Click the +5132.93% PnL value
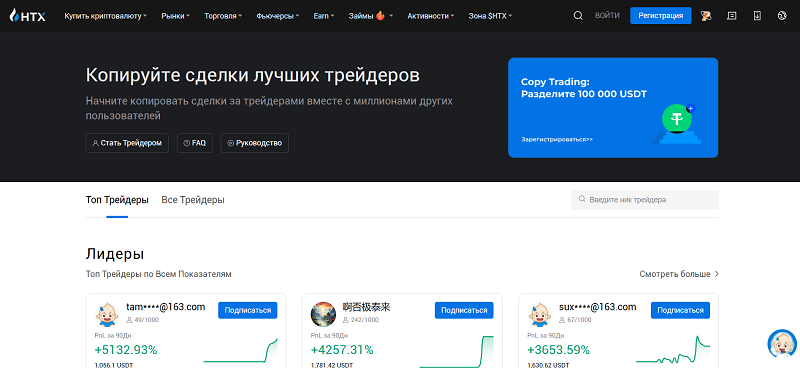800x368 pixels. [x=126, y=350]
